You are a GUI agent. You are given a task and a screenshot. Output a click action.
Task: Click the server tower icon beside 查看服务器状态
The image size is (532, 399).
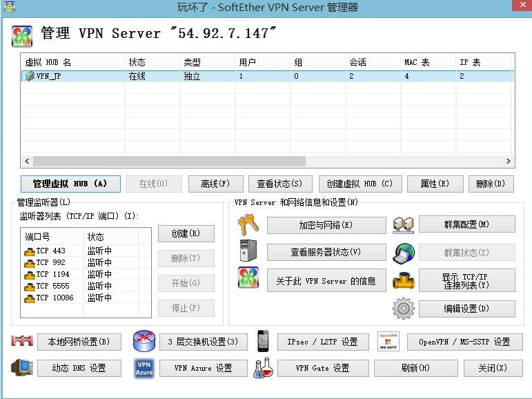[x=248, y=251]
